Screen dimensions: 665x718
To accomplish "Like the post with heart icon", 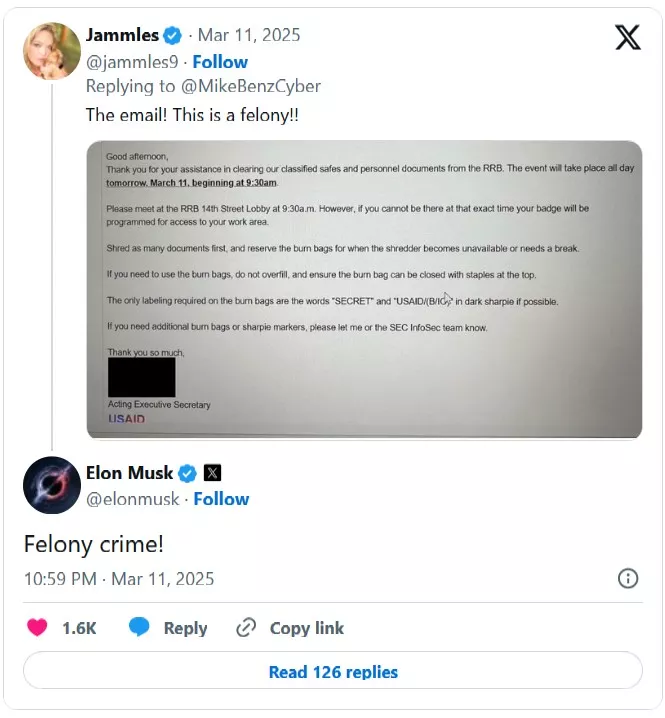I will (x=37, y=628).
